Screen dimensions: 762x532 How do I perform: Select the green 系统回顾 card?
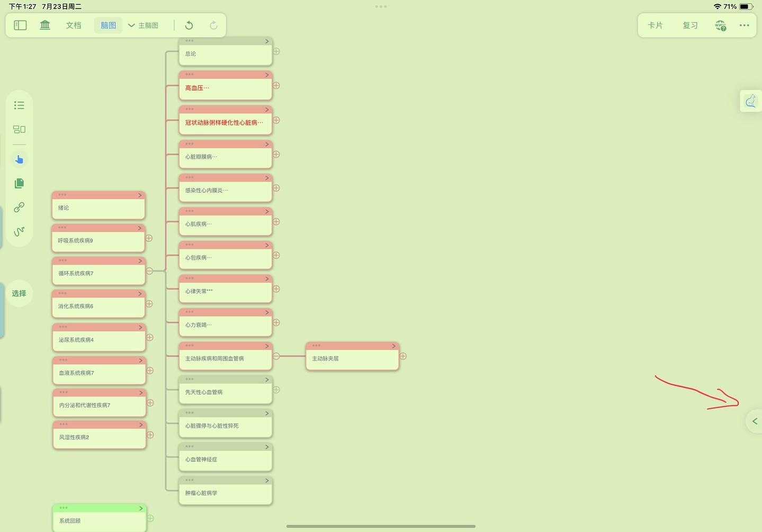pyautogui.click(x=100, y=518)
